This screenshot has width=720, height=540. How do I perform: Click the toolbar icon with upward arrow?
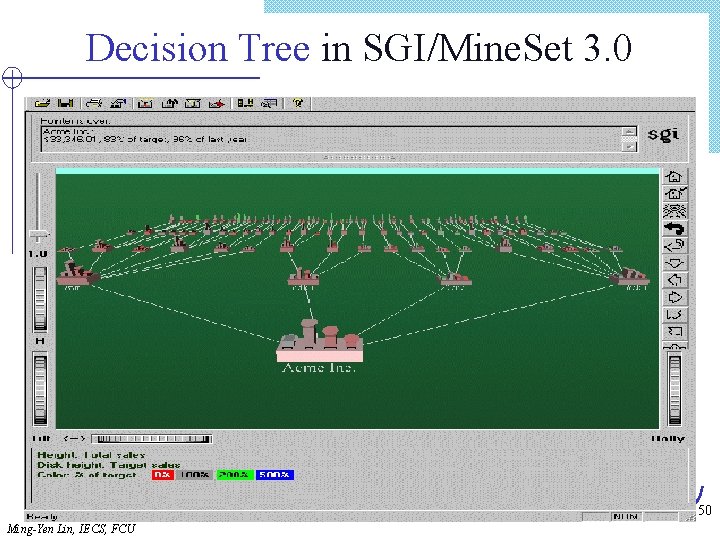click(x=169, y=103)
